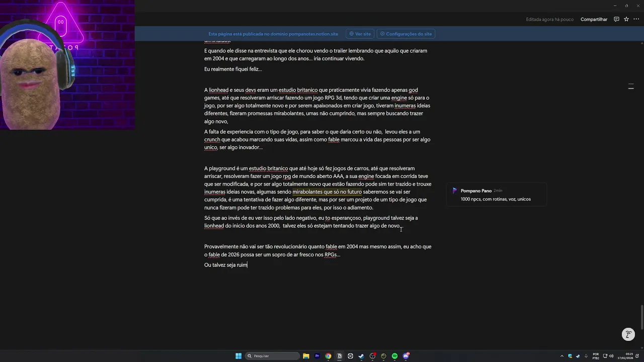
Task: Click comment text '1000 npcs, com rotinas, voz, unicos'
Action: (496, 199)
